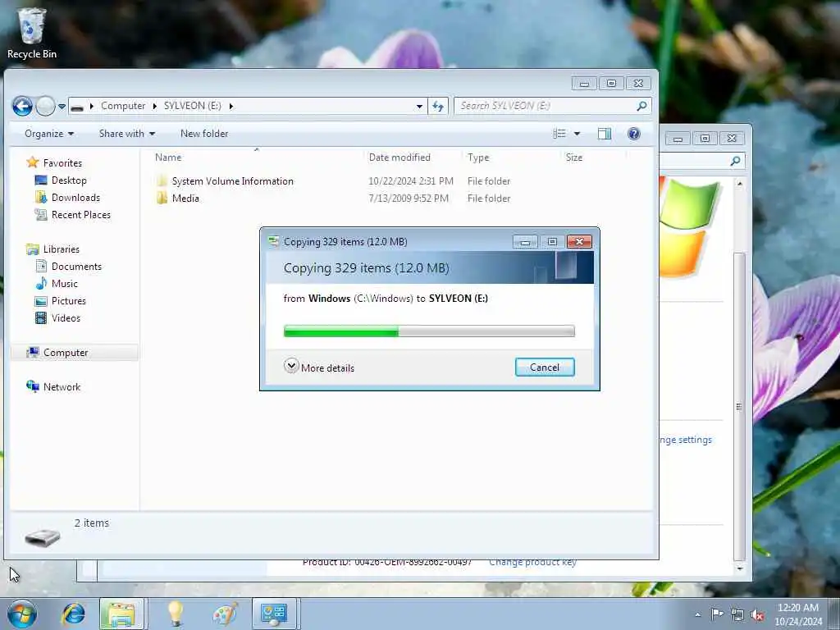The width and height of the screenshot is (840, 630).
Task: Click Change product key link in System window
Action: point(532,562)
